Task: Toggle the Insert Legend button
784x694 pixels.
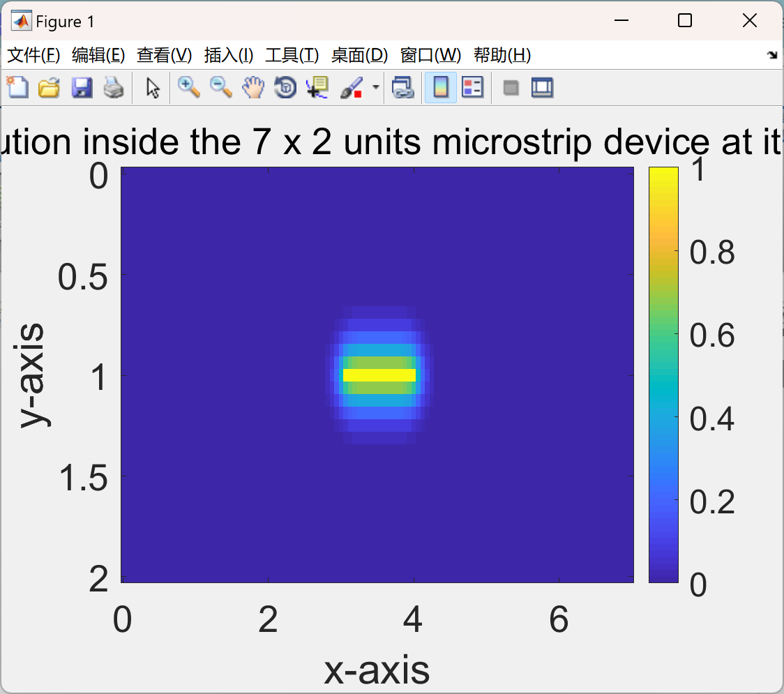Action: pyautogui.click(x=472, y=88)
